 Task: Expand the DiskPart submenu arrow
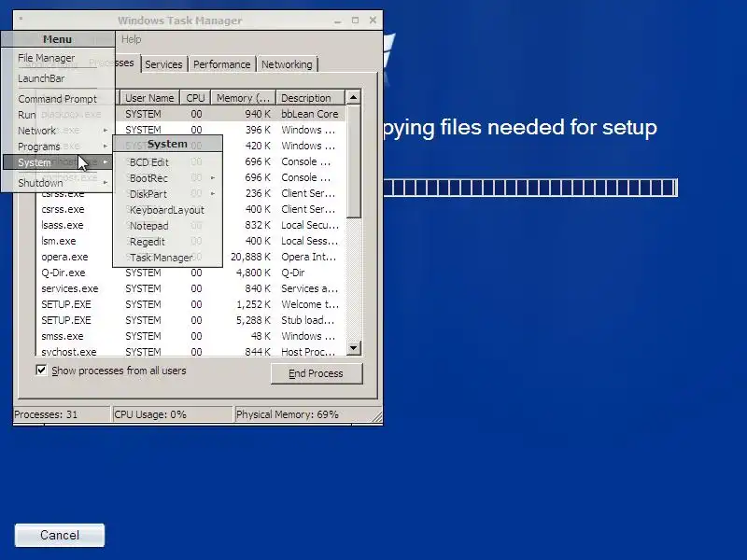[x=213, y=194]
